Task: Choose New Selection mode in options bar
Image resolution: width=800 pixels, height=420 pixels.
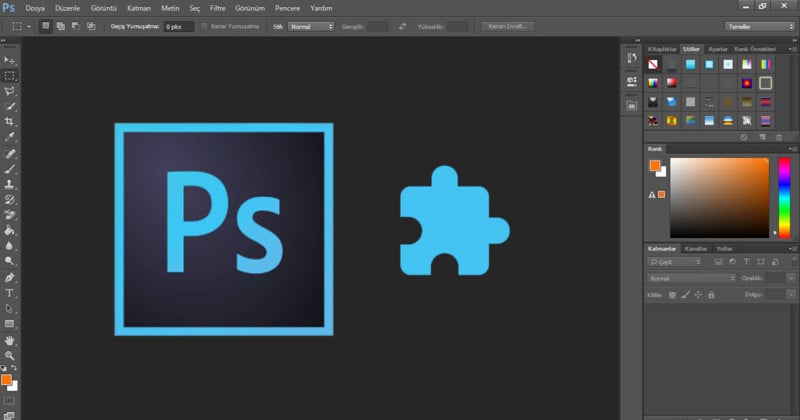Action: click(46, 26)
